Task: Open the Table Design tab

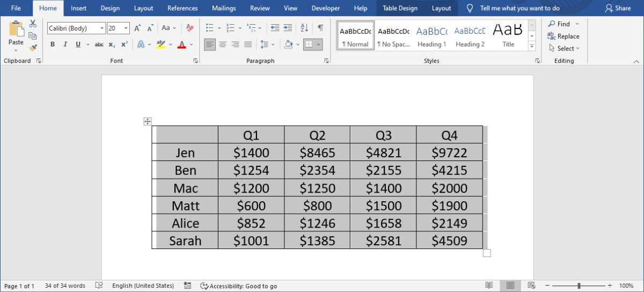Action: pyautogui.click(x=400, y=8)
